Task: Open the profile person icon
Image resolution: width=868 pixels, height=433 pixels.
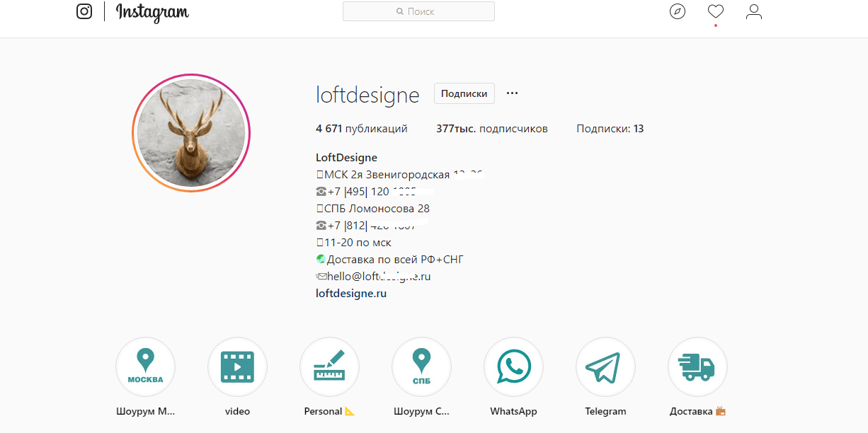Action: [754, 11]
